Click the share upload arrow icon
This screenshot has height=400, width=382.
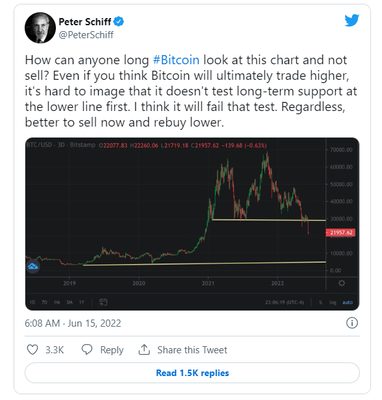pos(144,350)
